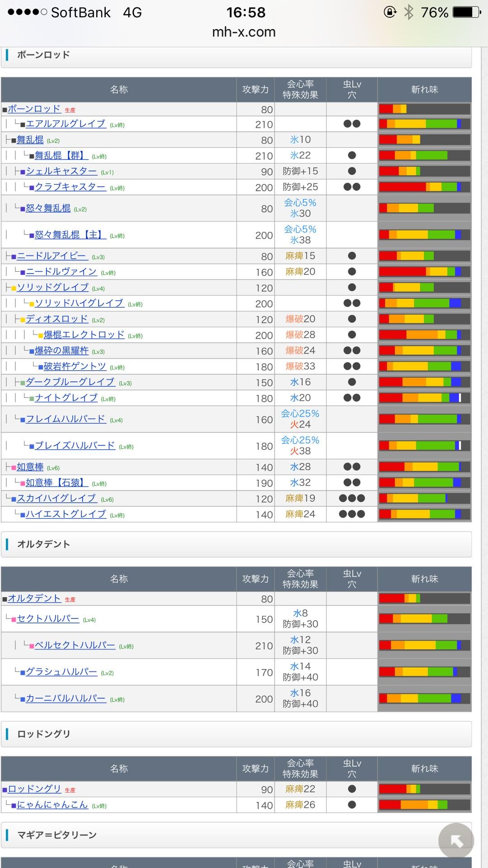
Task: Open the ナイトグレイブ link
Action: pyautogui.click(x=66, y=398)
